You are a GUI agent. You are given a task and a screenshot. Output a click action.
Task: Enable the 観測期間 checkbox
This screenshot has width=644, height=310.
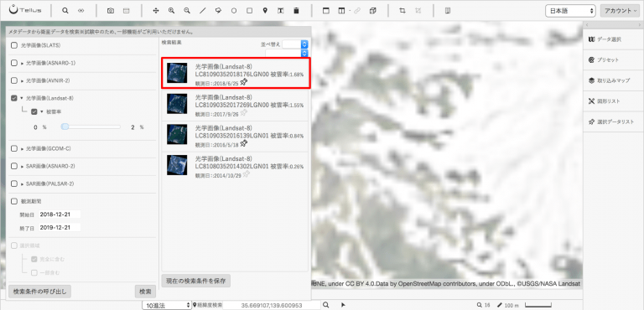point(14,201)
